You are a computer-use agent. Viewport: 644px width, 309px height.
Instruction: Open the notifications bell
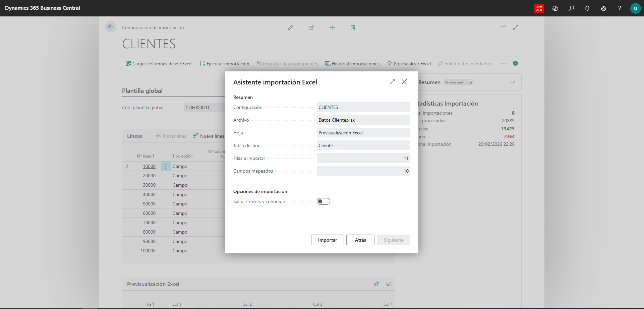(587, 8)
